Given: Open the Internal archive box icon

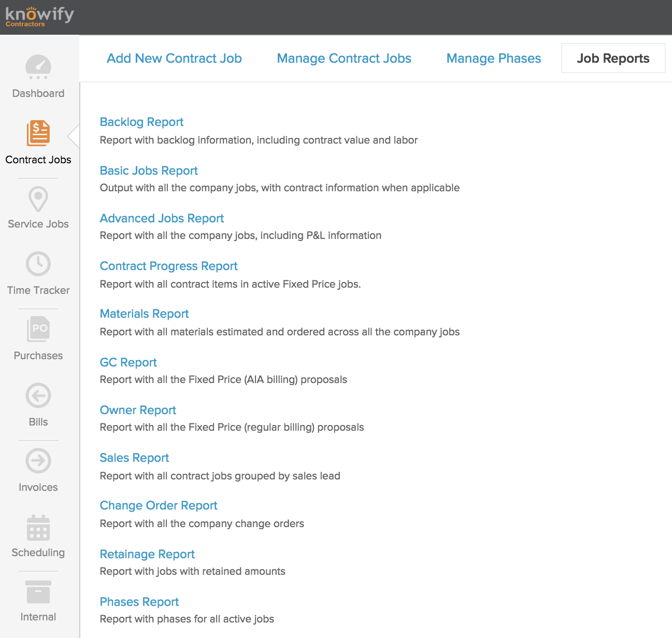Looking at the screenshot, I should click(38, 592).
